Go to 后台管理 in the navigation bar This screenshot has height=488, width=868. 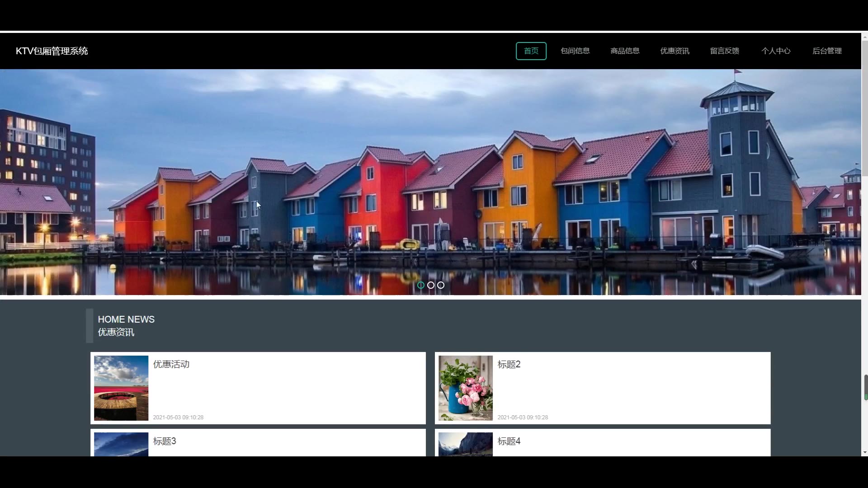[827, 51]
